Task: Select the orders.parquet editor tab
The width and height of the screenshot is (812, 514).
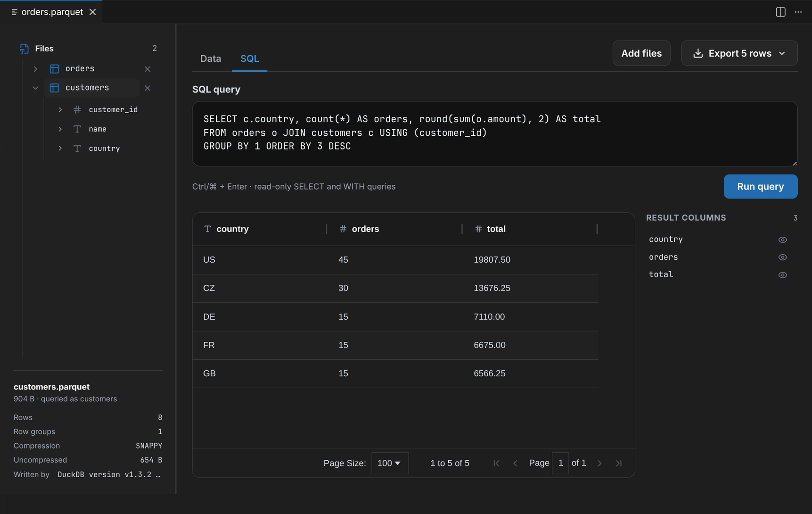Action: coord(52,12)
